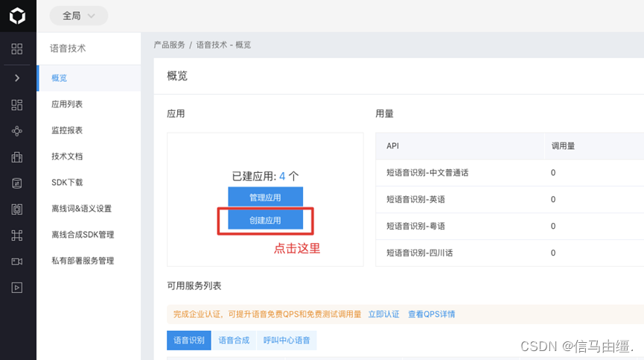Click the 语音技术 sidebar title
This screenshot has height=360, width=644.
(x=68, y=48)
